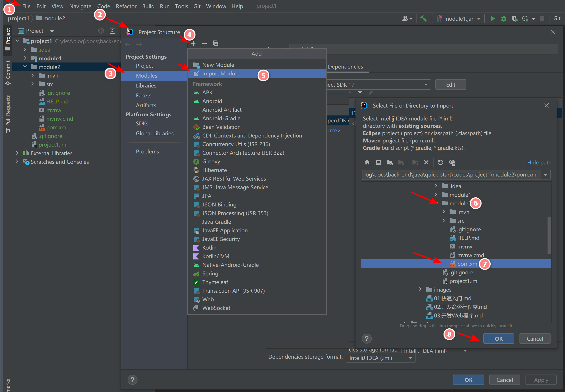The height and width of the screenshot is (392, 565).
Task: Open help in Project Structure dialog
Action: point(132,380)
